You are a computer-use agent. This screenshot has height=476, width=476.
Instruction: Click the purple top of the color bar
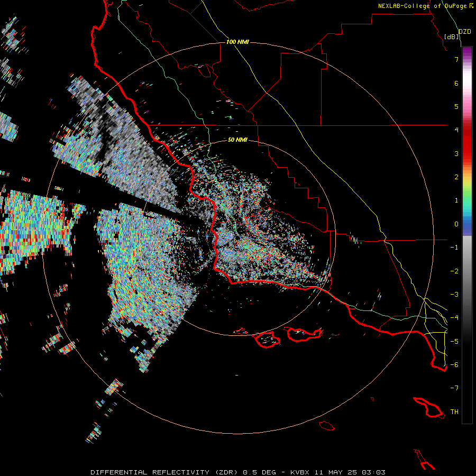[467, 52]
